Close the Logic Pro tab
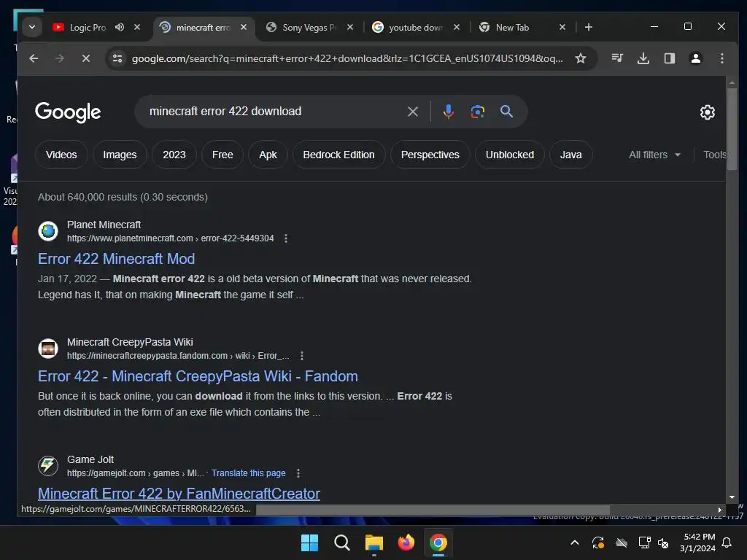Viewport: 747px width, 560px height. [x=137, y=27]
